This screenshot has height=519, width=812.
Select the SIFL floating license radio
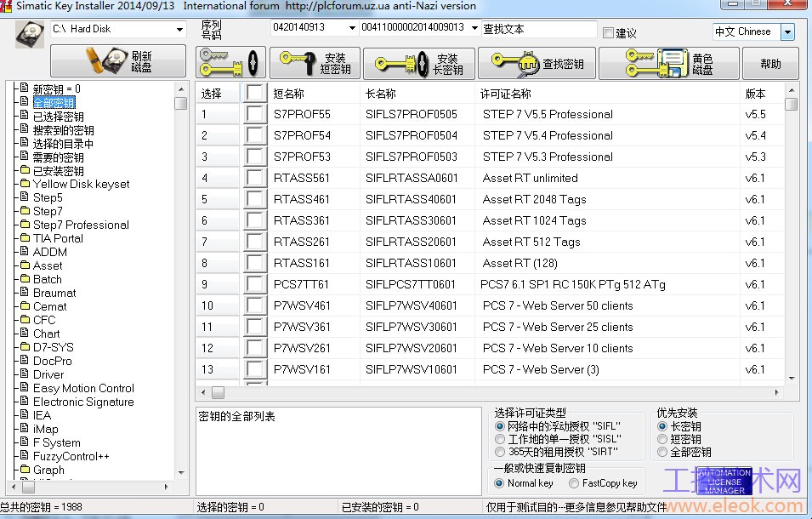tap(500, 426)
